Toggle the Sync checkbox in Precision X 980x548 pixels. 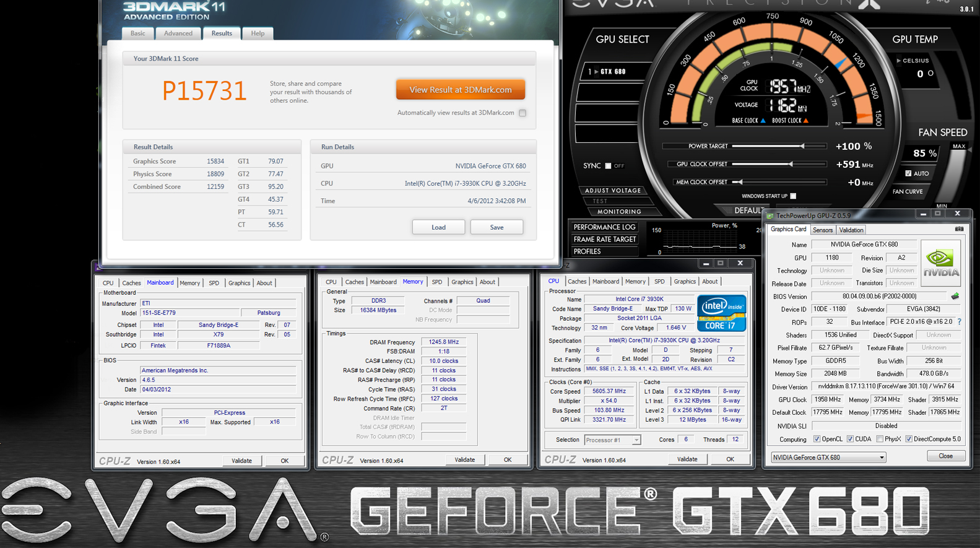[608, 166]
